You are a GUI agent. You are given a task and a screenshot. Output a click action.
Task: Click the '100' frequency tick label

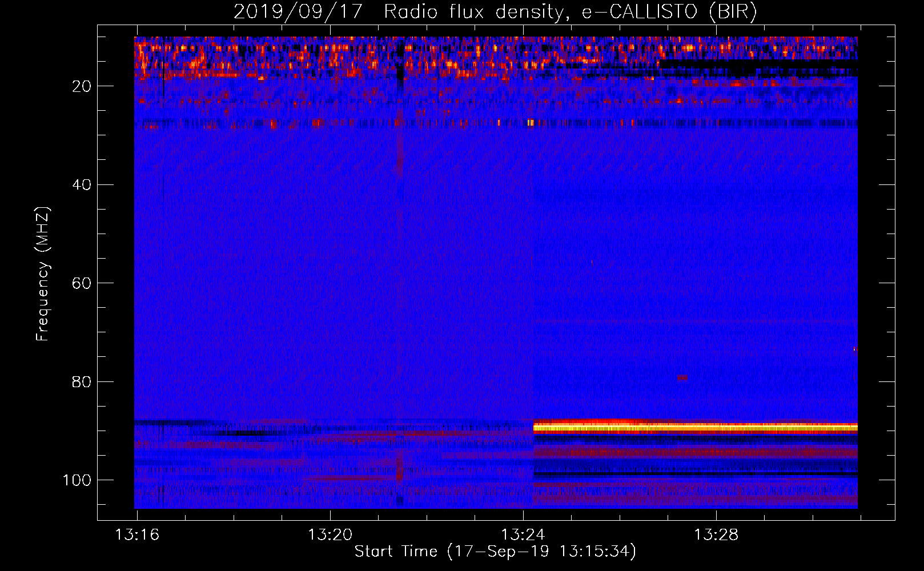[77, 480]
